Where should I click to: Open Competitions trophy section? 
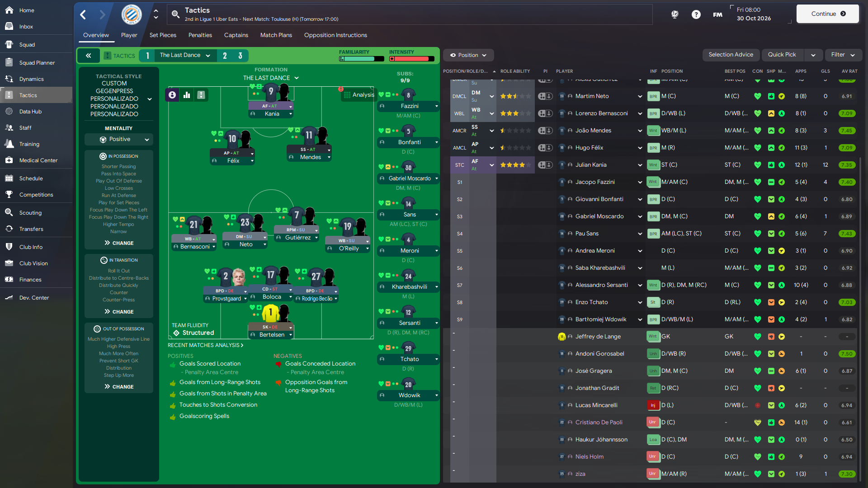[x=36, y=194]
